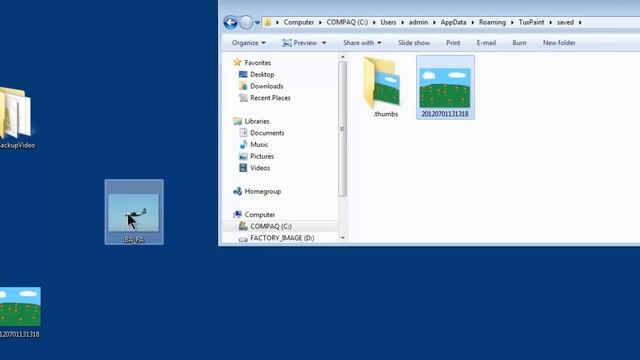
Task: Click Print in the Explorer toolbar
Action: coord(453,43)
